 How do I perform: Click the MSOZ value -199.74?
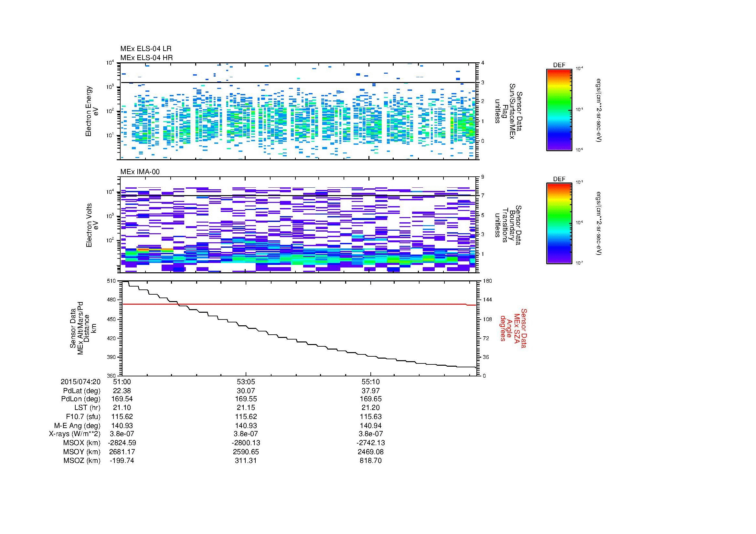(122, 461)
